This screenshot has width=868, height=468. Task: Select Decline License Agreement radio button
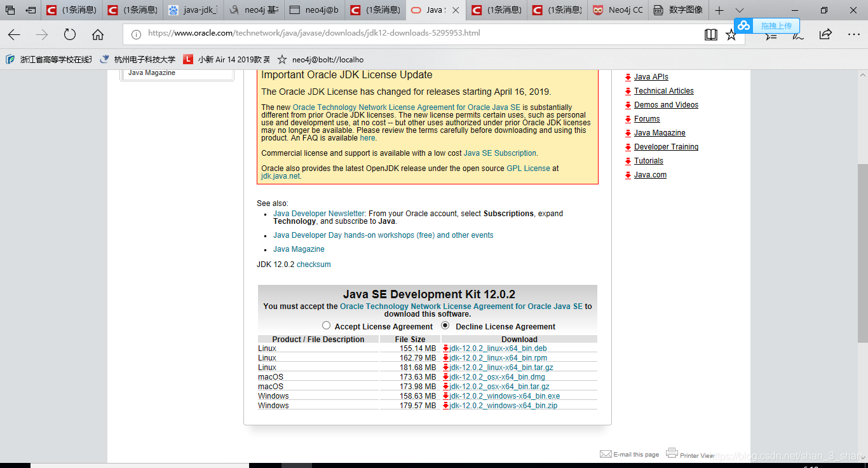point(445,326)
